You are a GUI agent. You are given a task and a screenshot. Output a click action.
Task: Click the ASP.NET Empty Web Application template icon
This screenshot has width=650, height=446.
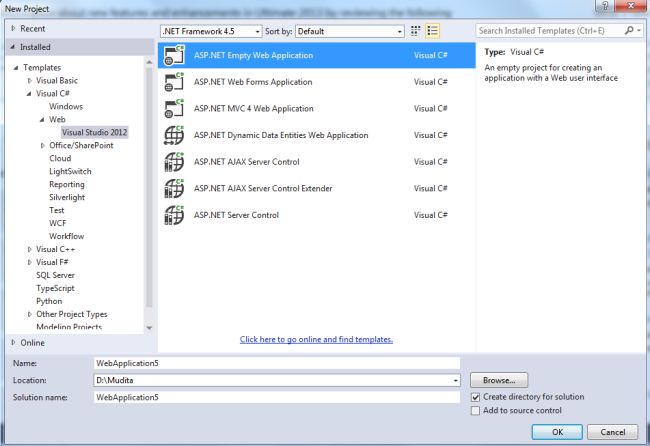tap(174, 55)
